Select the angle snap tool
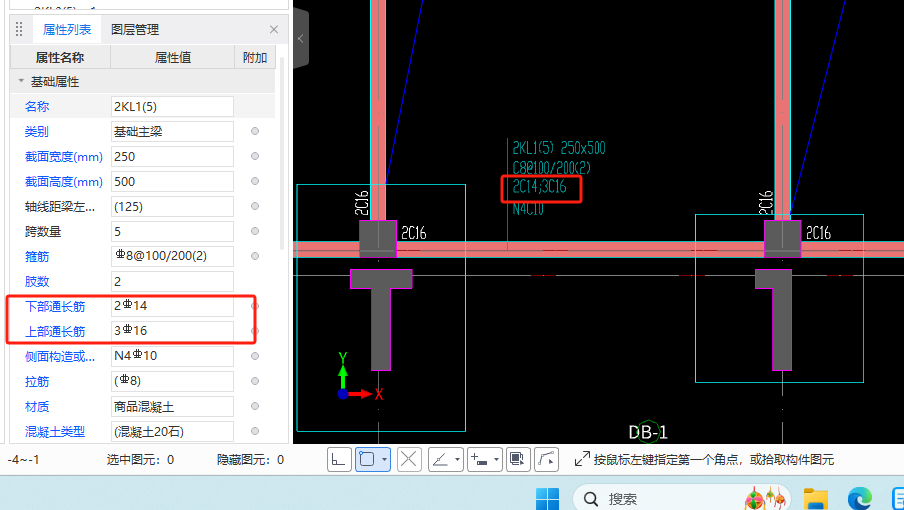This screenshot has height=510, width=904. tap(440, 459)
